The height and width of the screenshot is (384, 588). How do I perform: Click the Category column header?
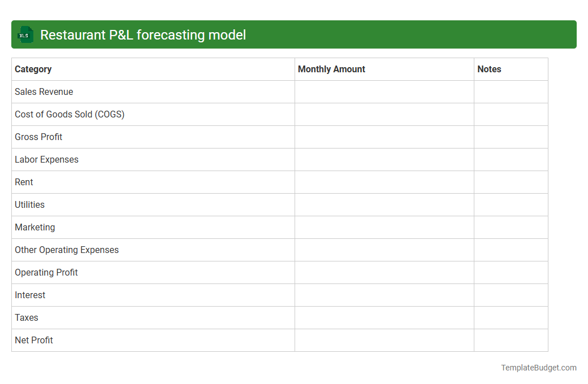[x=33, y=69]
